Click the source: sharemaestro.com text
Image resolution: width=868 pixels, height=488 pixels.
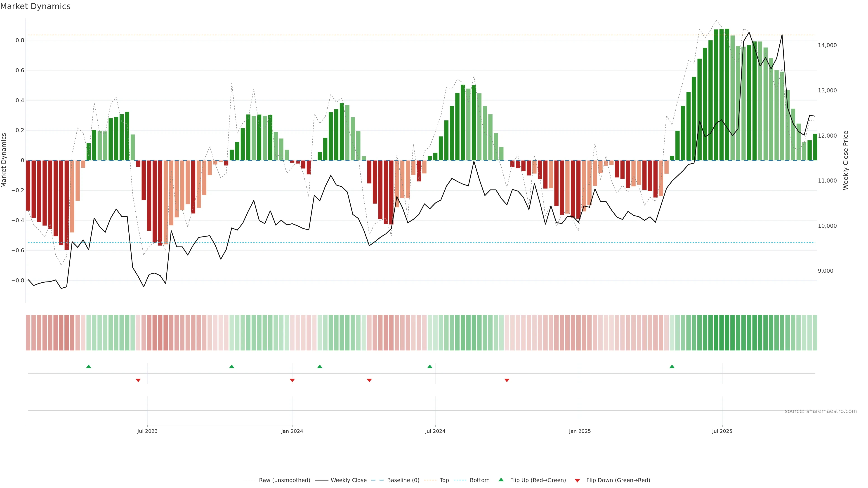coord(821,411)
